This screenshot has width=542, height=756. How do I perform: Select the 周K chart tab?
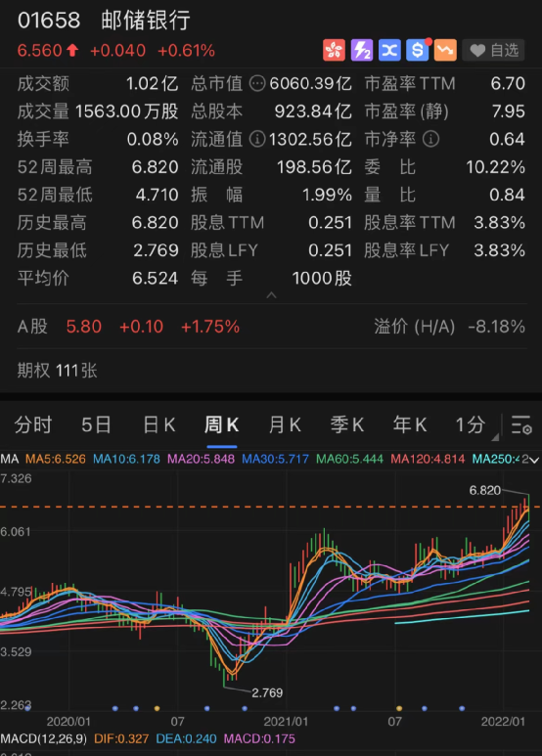coord(221,425)
